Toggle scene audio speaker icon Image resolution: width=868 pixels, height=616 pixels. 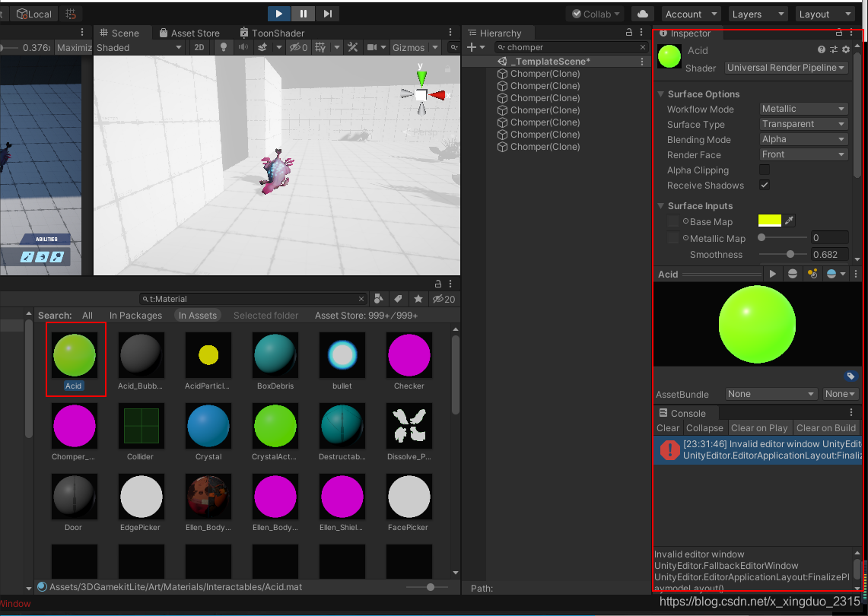(x=243, y=48)
